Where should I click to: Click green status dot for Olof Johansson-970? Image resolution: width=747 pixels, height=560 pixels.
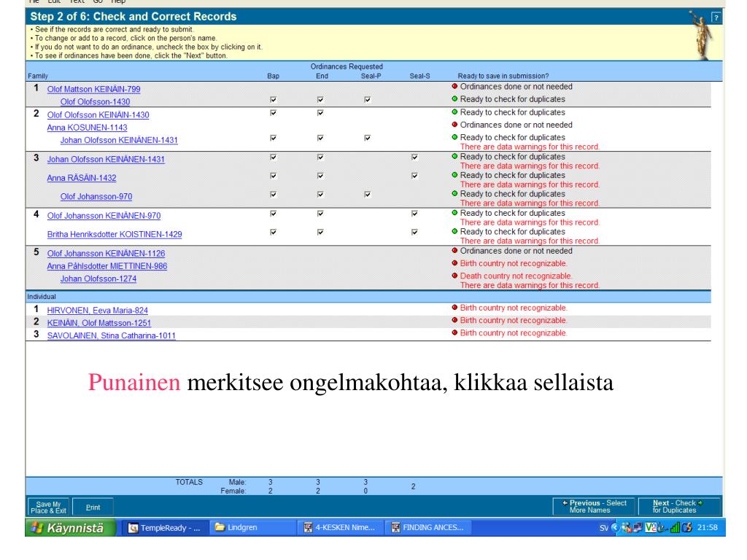tap(454, 193)
